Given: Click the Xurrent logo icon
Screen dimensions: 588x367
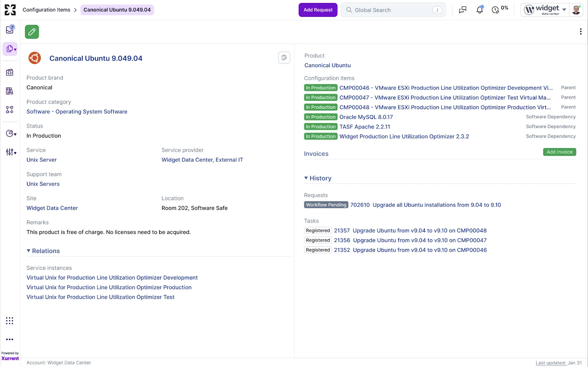Looking at the screenshot, I should [10, 10].
